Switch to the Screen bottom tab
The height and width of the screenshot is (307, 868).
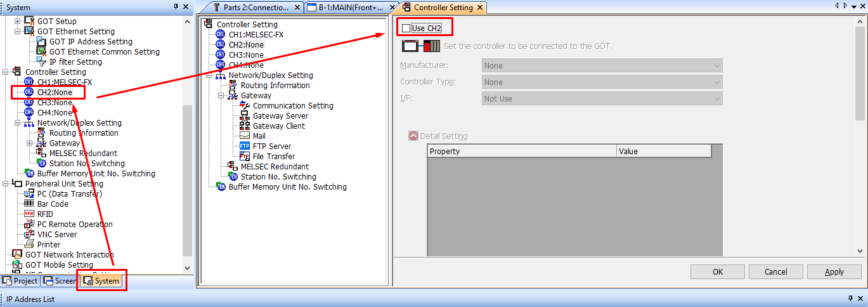(60, 280)
